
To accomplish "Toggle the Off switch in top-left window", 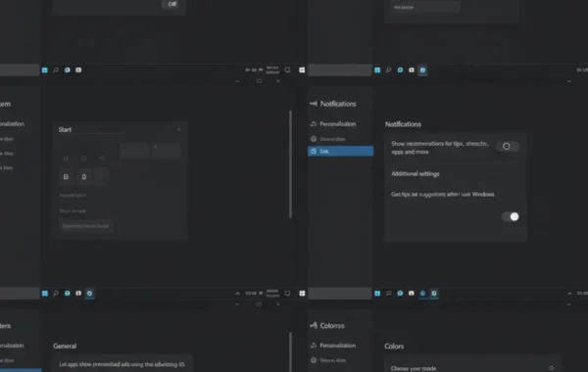I will point(171,4).
